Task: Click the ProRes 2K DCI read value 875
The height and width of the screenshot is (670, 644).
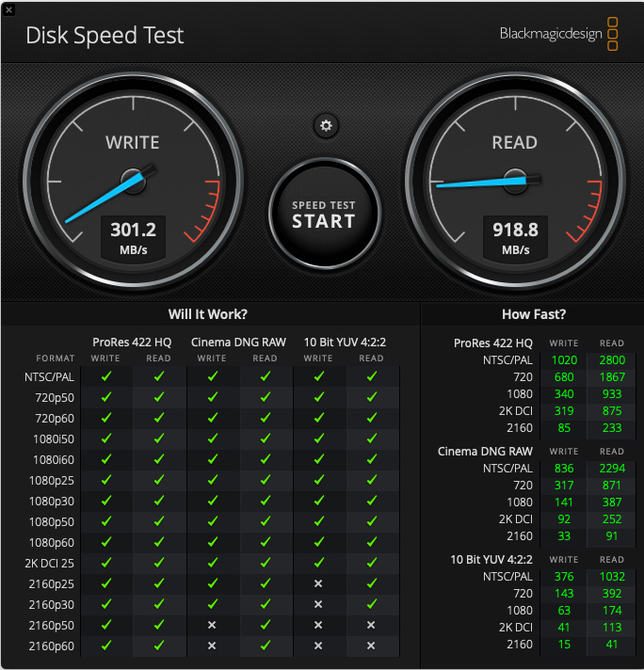Action: [612, 411]
